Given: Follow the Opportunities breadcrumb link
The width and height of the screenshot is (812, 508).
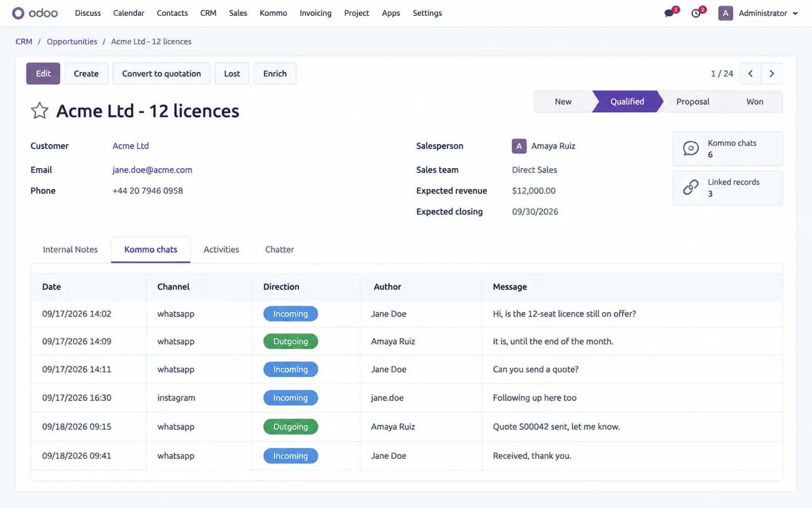Looking at the screenshot, I should (x=72, y=41).
